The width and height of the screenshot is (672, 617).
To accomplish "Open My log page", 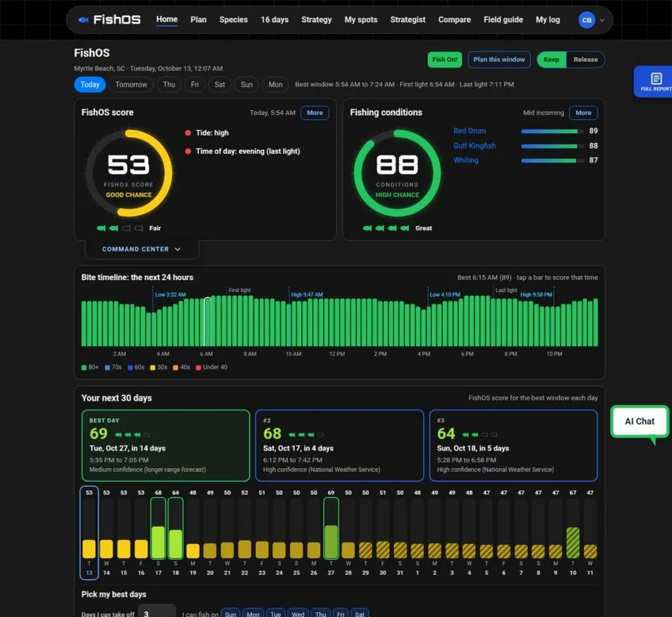I will [547, 20].
